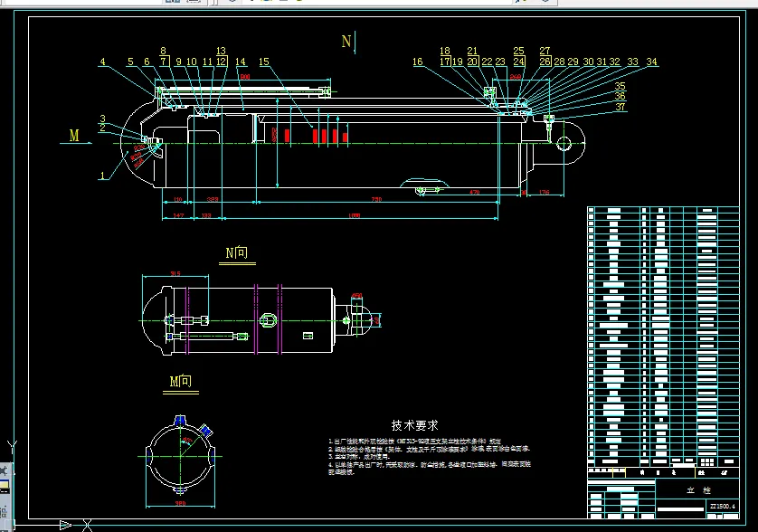Pick the part label 5
The width and height of the screenshot is (758, 532).
[130, 62]
